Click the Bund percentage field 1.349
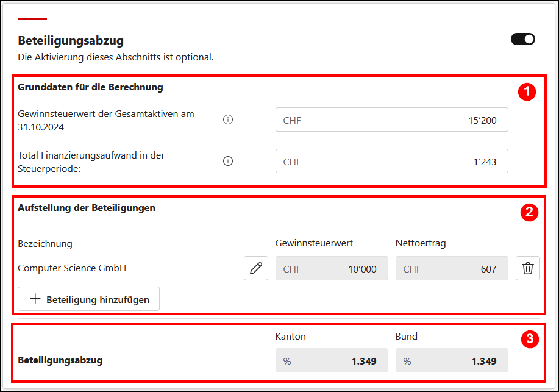The width and height of the screenshot is (559, 392). pos(452,360)
